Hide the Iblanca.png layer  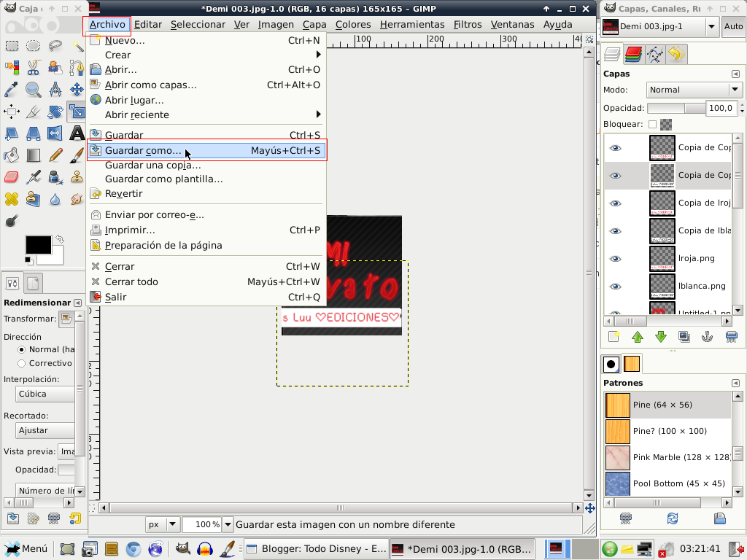click(x=616, y=286)
